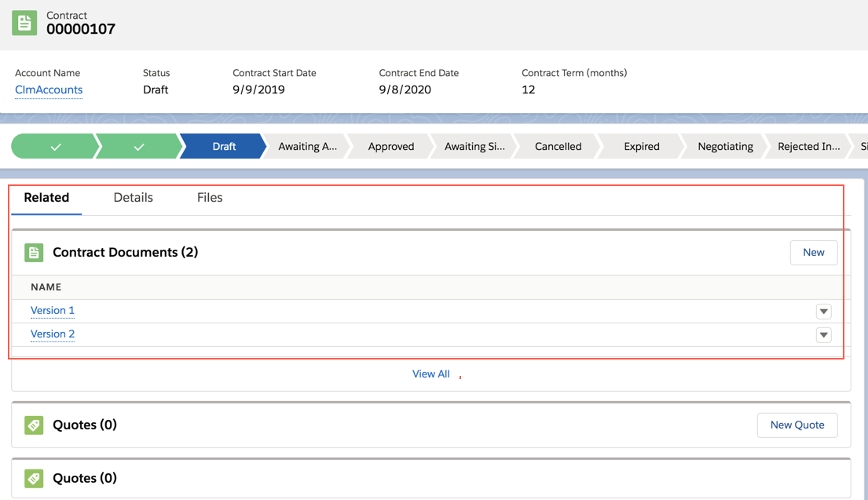This screenshot has width=868, height=500.
Task: Open the Version 2 document link
Action: click(53, 334)
